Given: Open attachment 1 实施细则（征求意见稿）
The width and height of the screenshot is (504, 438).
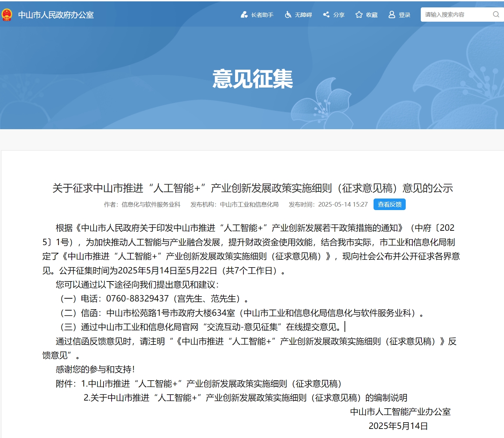Looking at the screenshot, I should coord(214,384).
